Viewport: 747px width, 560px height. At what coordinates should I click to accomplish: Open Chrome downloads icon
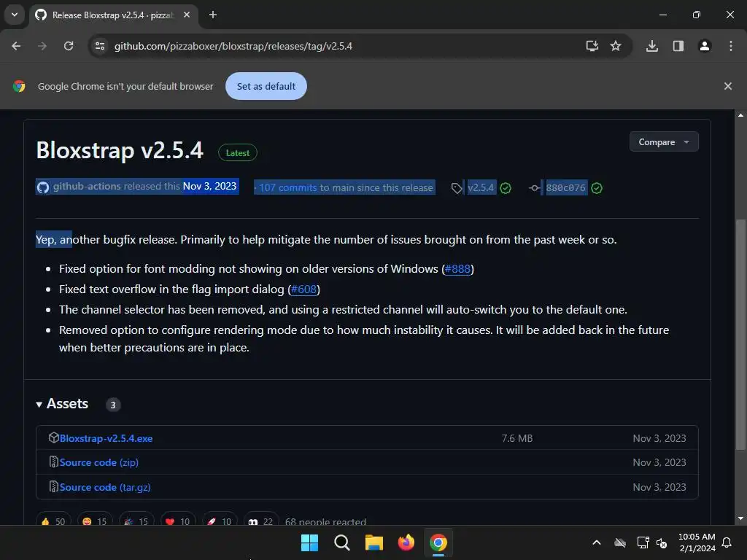point(652,46)
